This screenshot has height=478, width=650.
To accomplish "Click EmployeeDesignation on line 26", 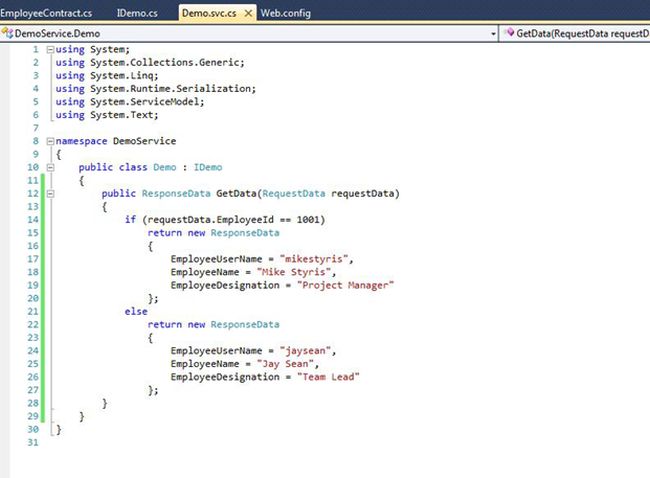I will 225,377.
